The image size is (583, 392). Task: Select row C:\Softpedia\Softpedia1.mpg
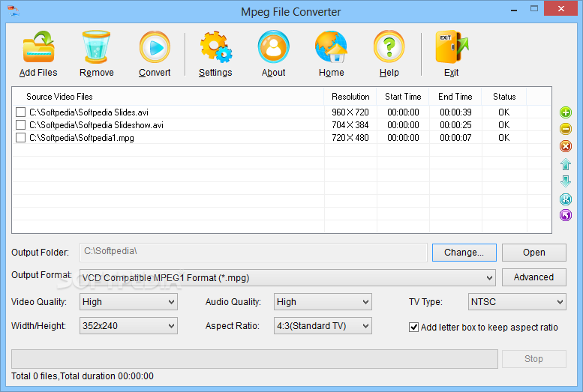pos(281,138)
